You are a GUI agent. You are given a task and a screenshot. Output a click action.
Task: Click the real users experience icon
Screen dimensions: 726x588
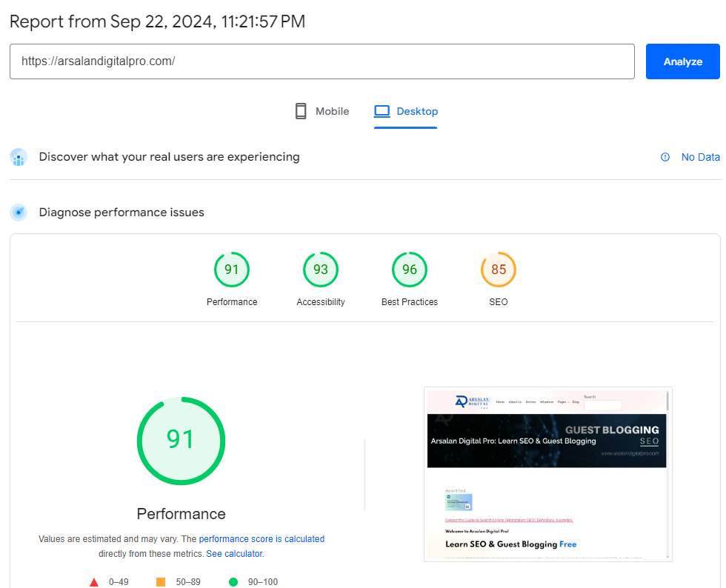tap(19, 158)
